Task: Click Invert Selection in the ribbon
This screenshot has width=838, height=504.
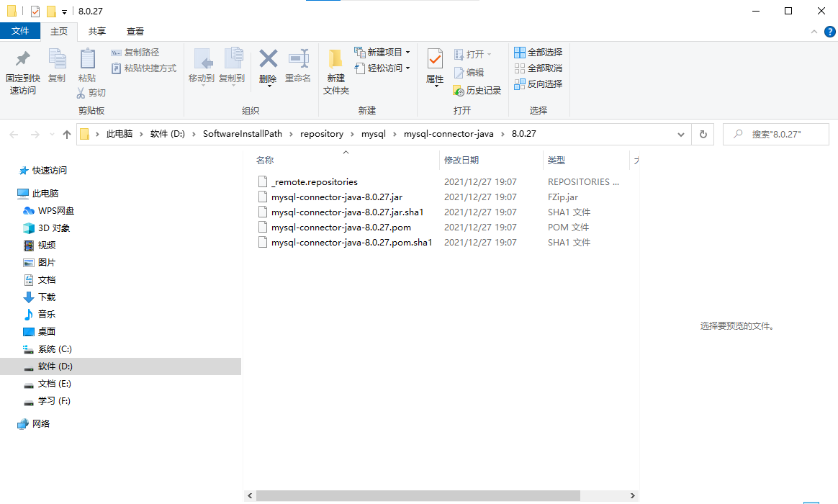Action: pyautogui.click(x=539, y=84)
